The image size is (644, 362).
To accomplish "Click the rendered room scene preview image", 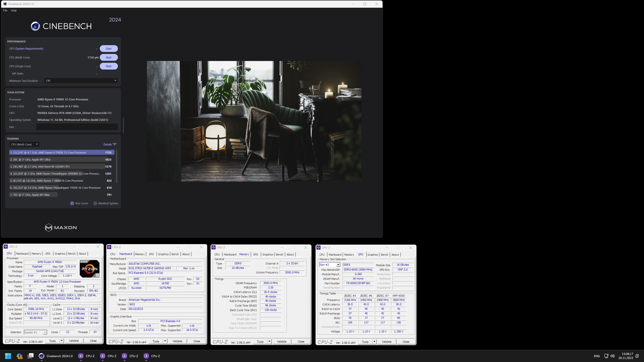I will pyautogui.click(x=254, y=121).
